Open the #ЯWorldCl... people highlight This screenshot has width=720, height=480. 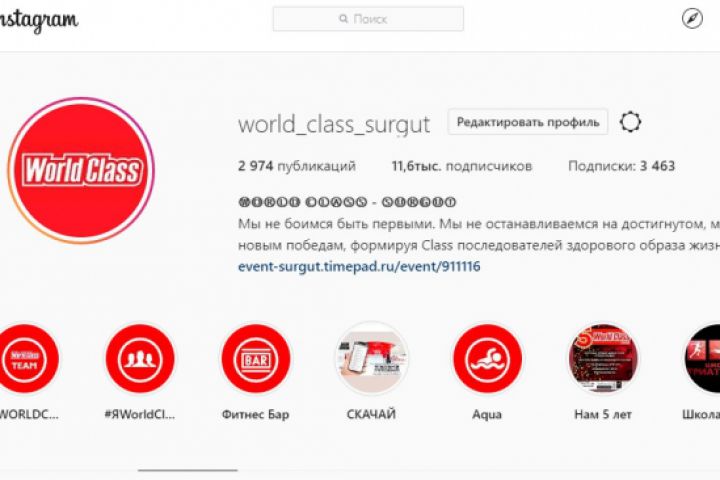140,358
